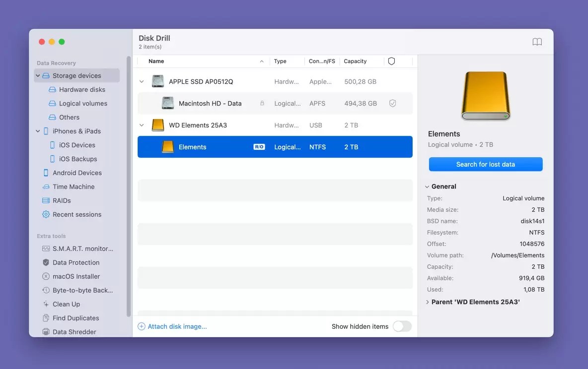Viewport: 588px width, 369px height.
Task: Open Data Shredder tool
Action: tap(74, 331)
